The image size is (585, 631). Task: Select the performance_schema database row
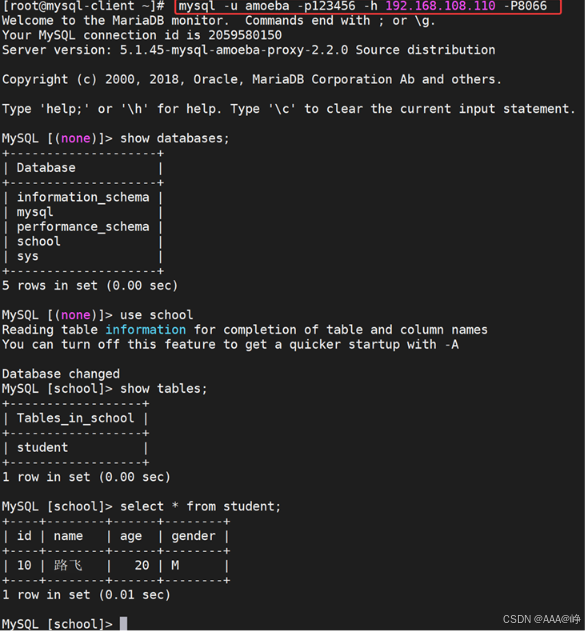coord(83,227)
